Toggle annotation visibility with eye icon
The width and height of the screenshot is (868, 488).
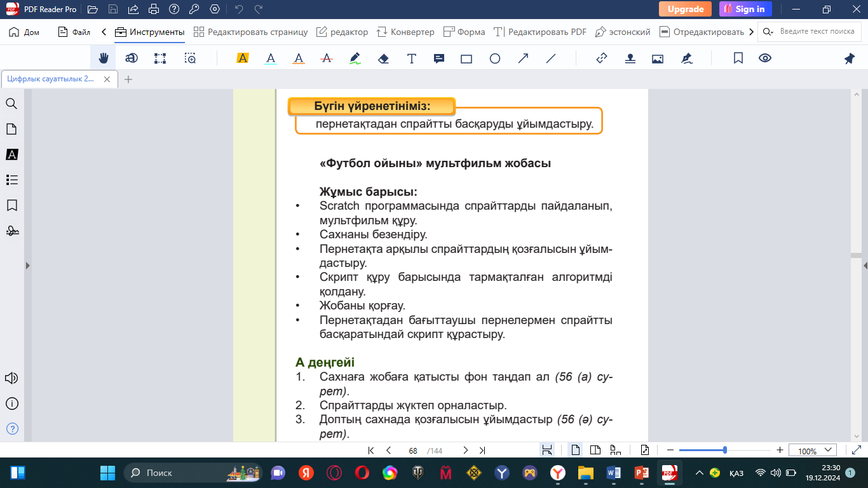[x=765, y=58]
